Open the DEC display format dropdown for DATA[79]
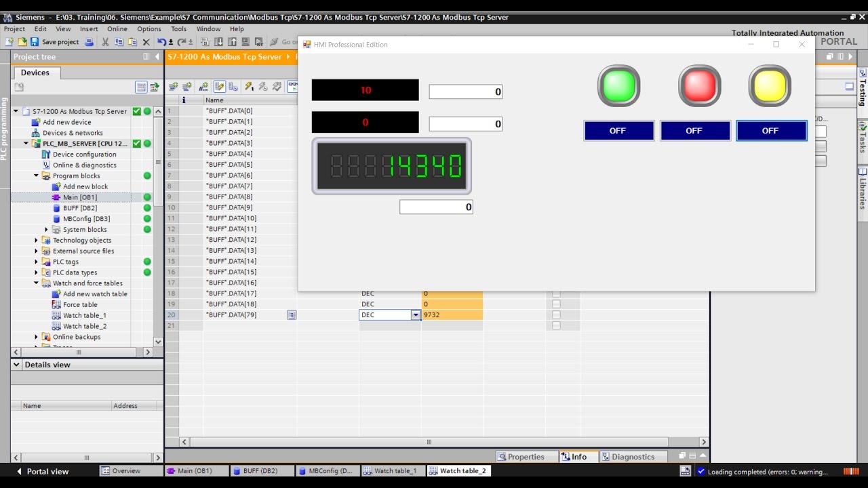The height and width of the screenshot is (488, 868). 416,314
